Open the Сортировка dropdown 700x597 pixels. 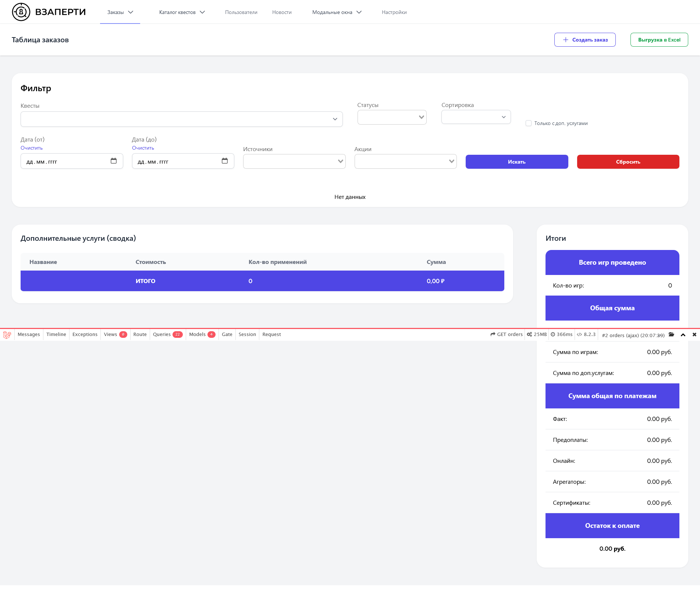476,117
